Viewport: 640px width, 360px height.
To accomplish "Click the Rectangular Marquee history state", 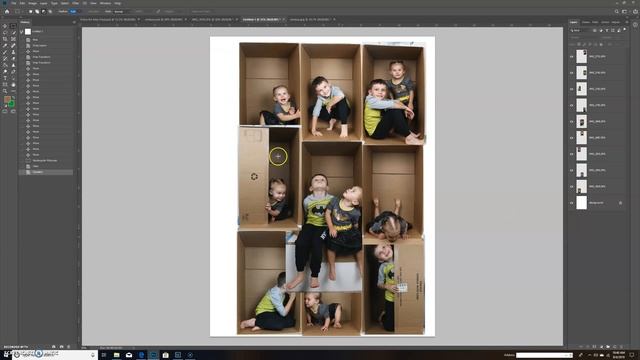I will [x=45, y=160].
